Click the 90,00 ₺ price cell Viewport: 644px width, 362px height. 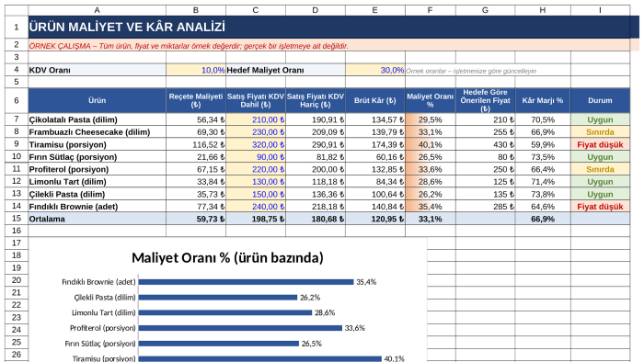256,156
